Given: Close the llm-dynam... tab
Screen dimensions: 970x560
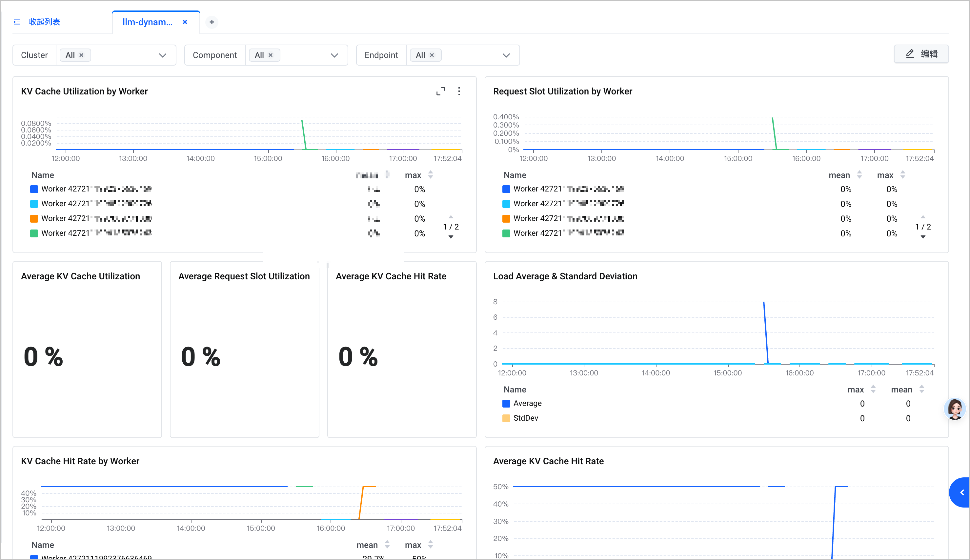Looking at the screenshot, I should tap(185, 22).
